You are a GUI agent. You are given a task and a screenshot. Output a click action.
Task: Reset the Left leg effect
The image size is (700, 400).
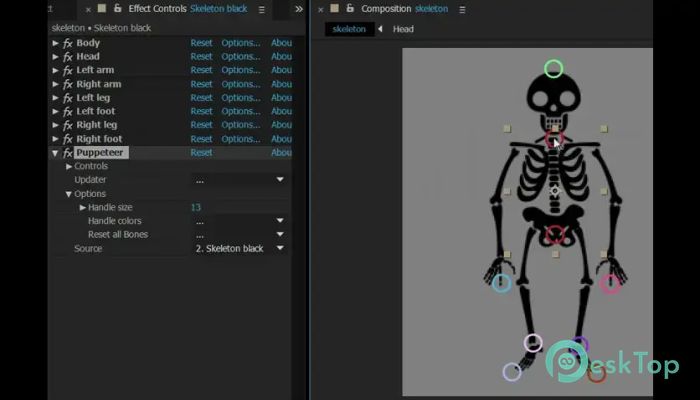[201, 98]
